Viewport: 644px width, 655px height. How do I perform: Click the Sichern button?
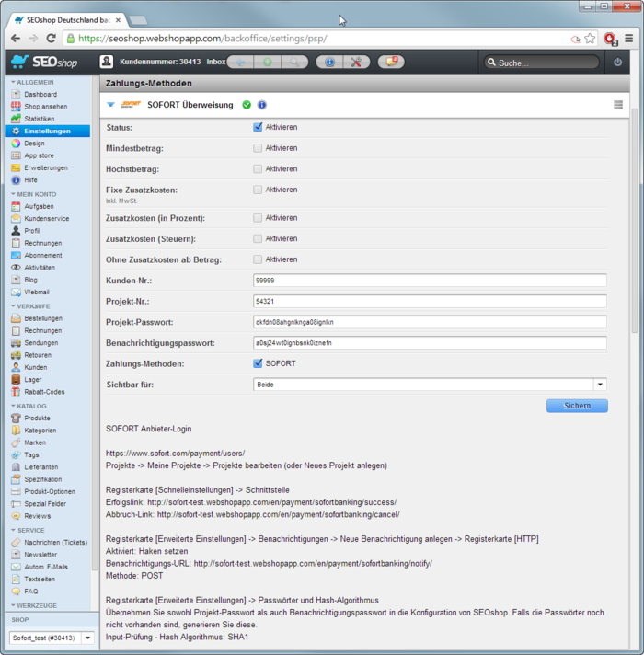(577, 406)
